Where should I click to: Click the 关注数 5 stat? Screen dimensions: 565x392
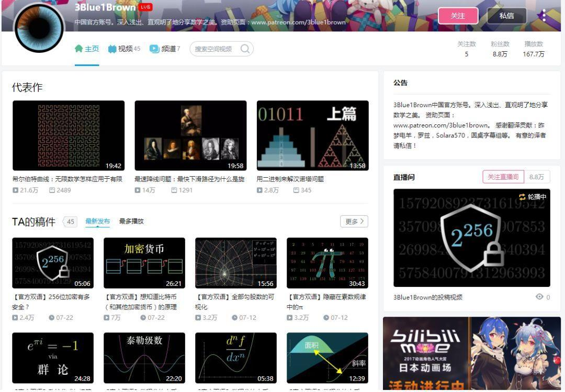[467, 49]
